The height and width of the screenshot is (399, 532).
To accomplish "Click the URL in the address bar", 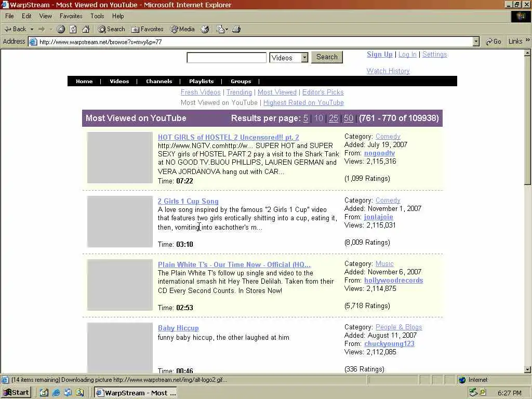I will 101,42.
